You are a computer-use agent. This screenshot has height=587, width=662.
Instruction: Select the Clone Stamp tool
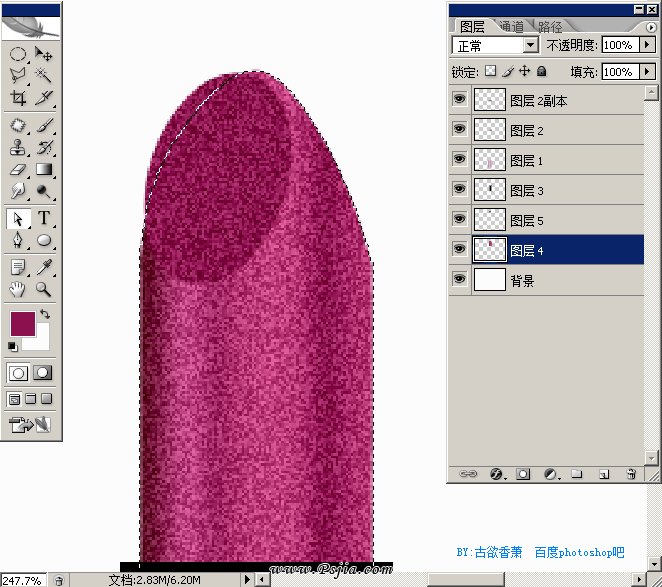click(18, 147)
